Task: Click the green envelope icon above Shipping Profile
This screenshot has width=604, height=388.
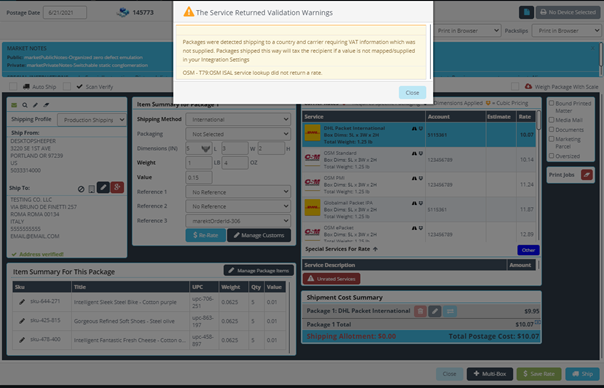Action: point(14,105)
